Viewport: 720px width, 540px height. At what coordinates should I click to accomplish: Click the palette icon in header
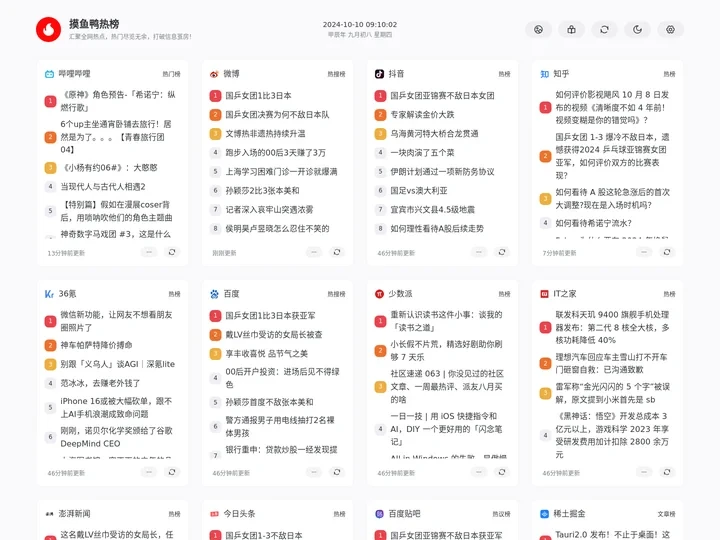[538, 29]
